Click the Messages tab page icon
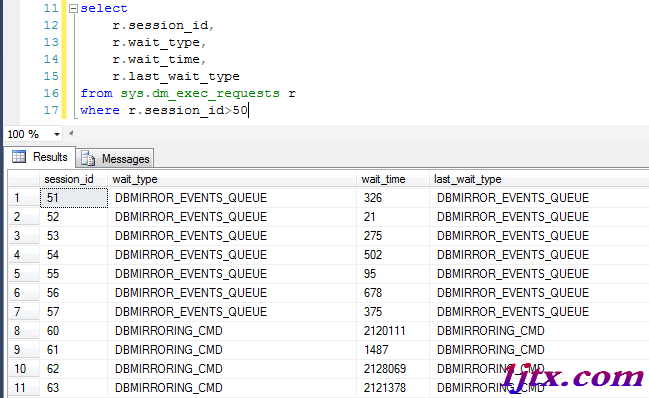Viewport: 649px width, 398px height. coord(88,158)
